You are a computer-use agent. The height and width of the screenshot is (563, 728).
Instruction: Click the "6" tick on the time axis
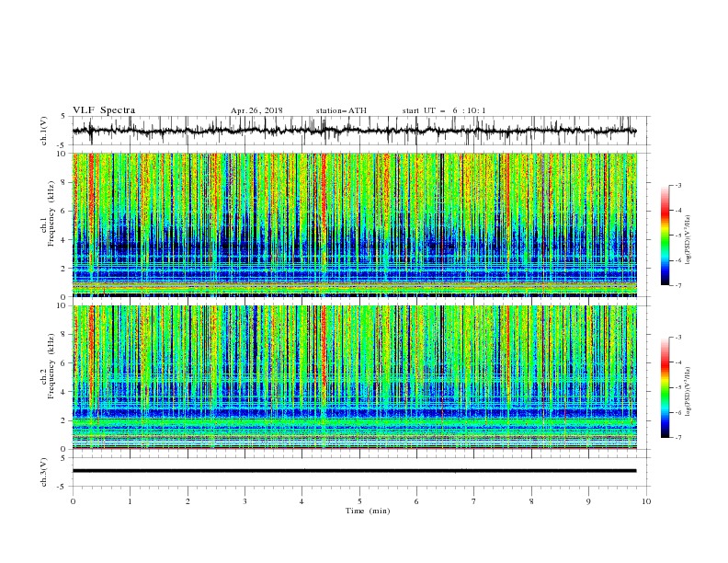[416, 501]
